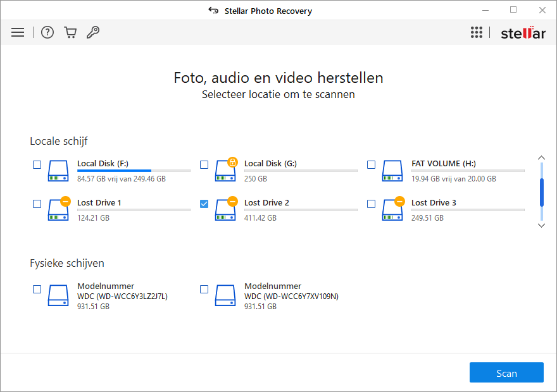The image size is (557, 392).
Task: Click the FAT VOLUME (H:) drive icon
Action: point(392,171)
